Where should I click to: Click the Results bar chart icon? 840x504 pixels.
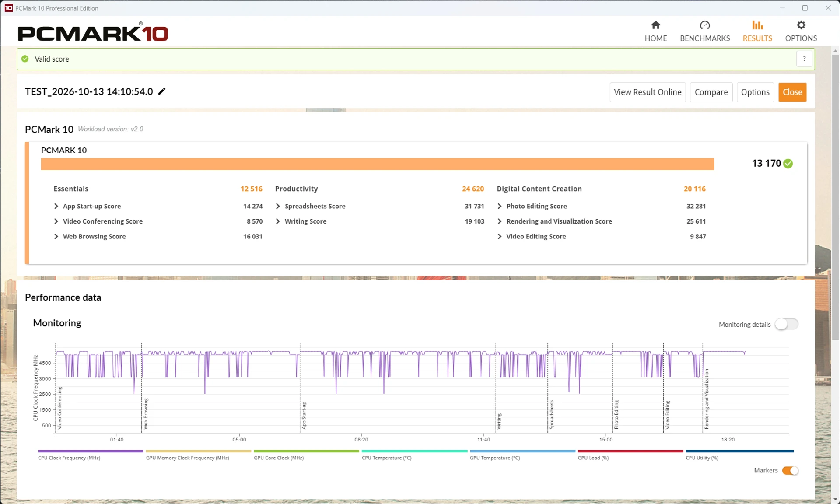point(757,25)
